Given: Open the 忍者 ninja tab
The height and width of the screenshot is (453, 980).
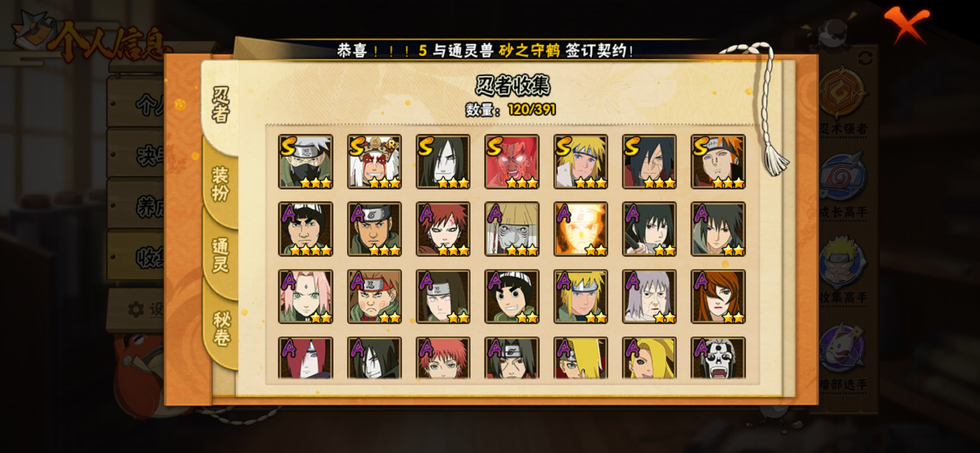Looking at the screenshot, I should pyautogui.click(x=220, y=105).
